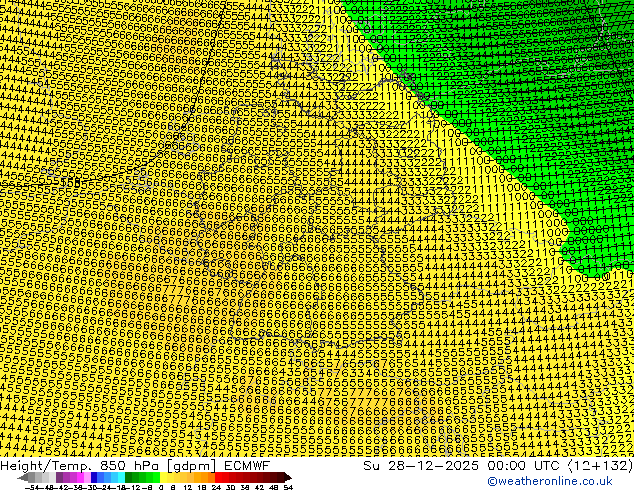The width and height of the screenshot is (634, 490).
Task: Click the '0' value on the legend scale
Action: 161,487
